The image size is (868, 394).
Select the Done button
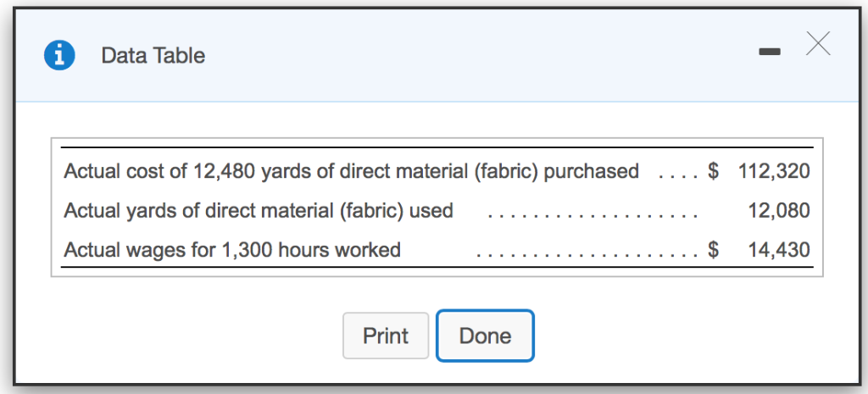[x=485, y=336]
